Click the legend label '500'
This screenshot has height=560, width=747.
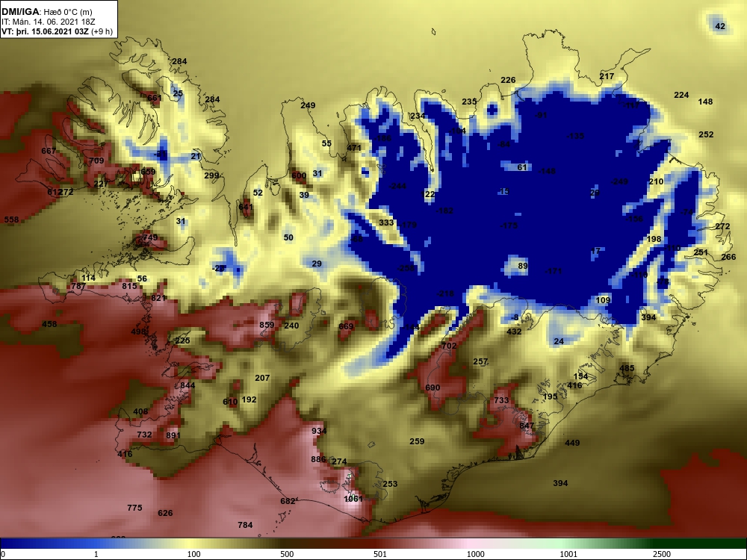coord(287,554)
